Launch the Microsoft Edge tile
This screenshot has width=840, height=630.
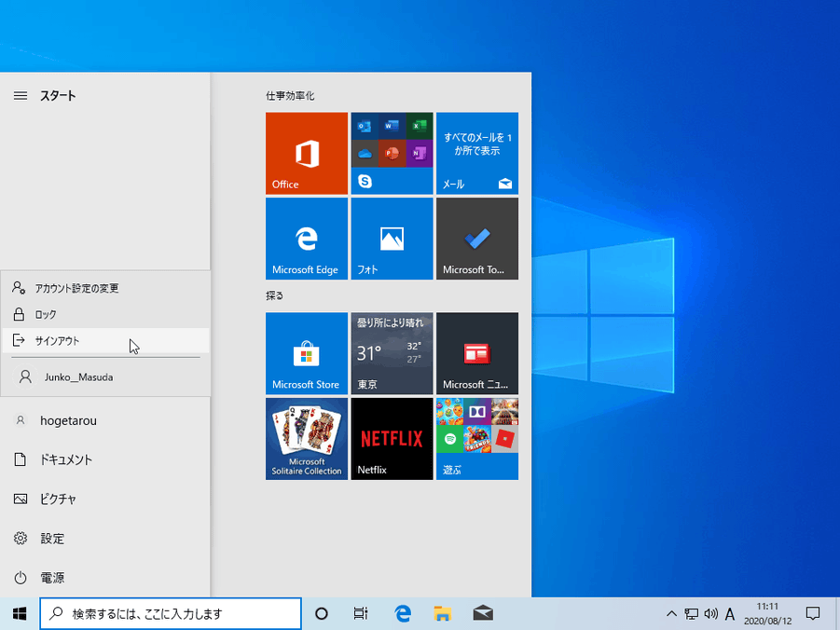(307, 239)
